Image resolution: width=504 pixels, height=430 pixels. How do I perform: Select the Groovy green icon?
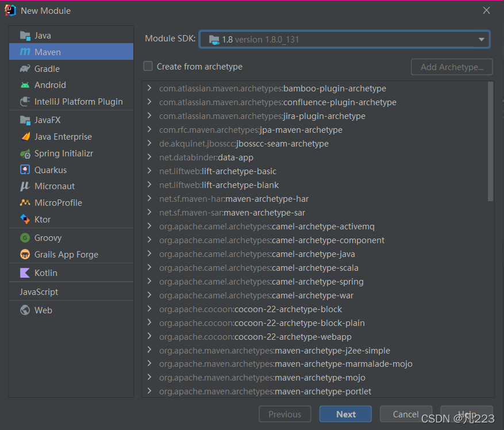click(25, 237)
